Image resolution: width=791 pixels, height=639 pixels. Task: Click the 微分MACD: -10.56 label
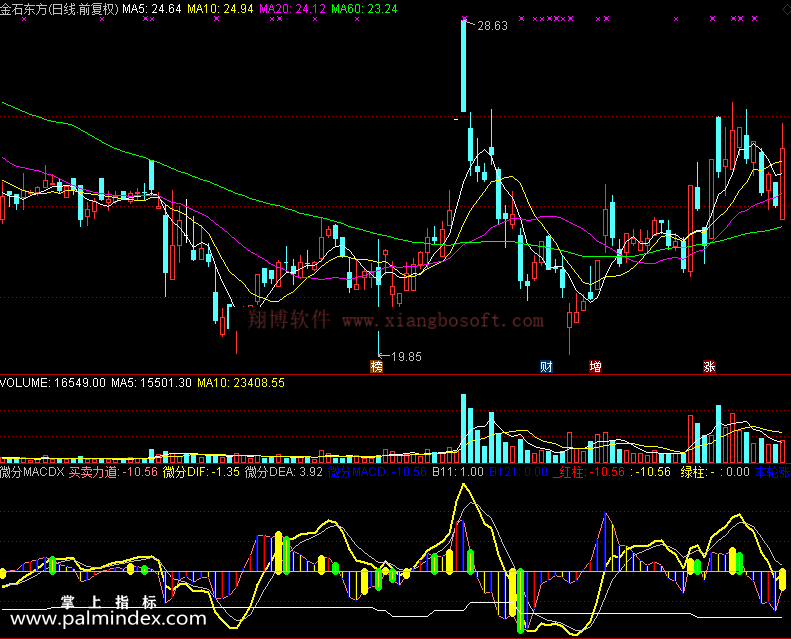377,472
